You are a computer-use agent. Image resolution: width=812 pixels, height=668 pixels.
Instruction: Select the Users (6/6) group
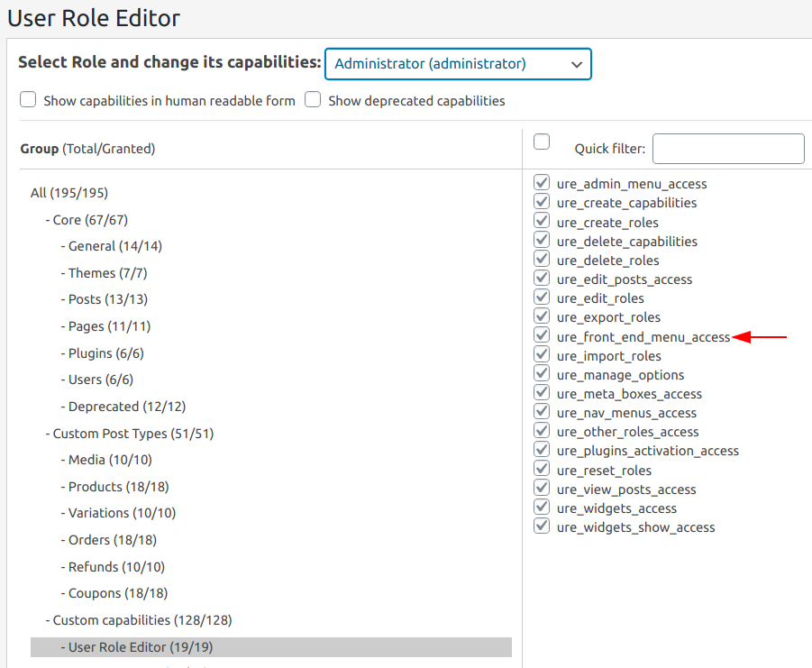click(x=96, y=380)
